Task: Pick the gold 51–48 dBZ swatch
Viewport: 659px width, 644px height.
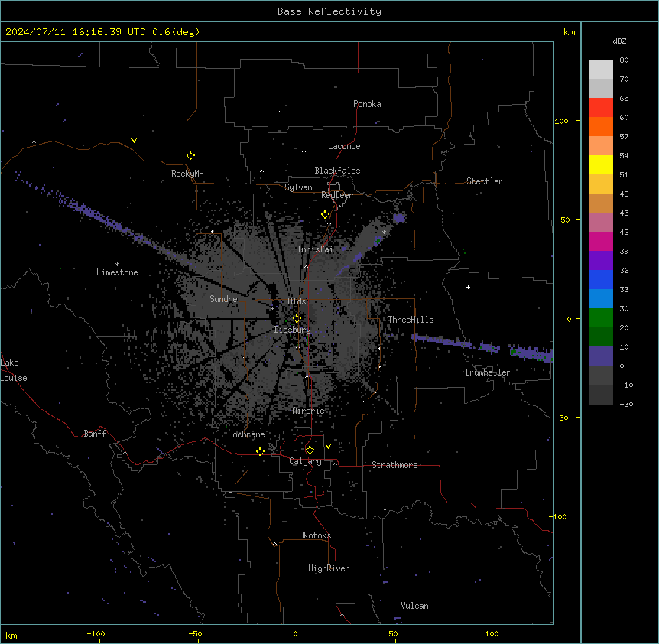Action: coord(601,184)
